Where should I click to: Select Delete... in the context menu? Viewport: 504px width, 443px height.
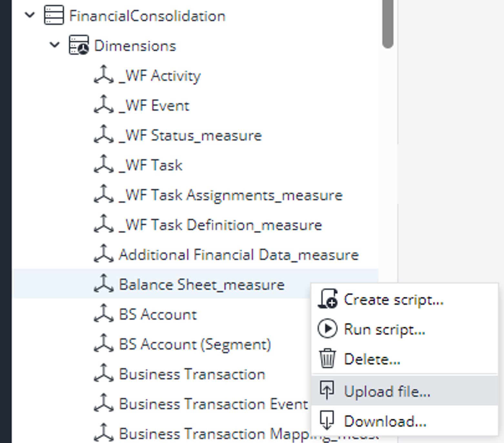tap(405, 359)
